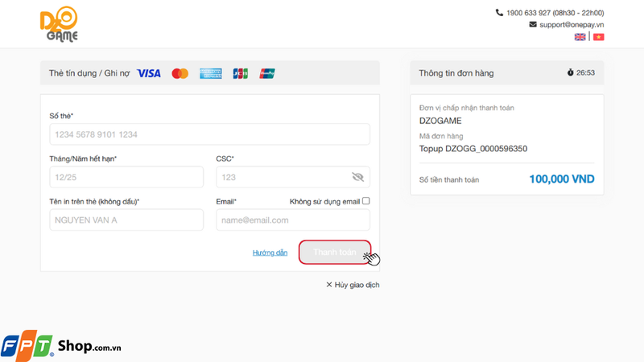Image resolution: width=644 pixels, height=362 pixels.
Task: Click the 'CSC*' field label
Action: pyautogui.click(x=225, y=158)
